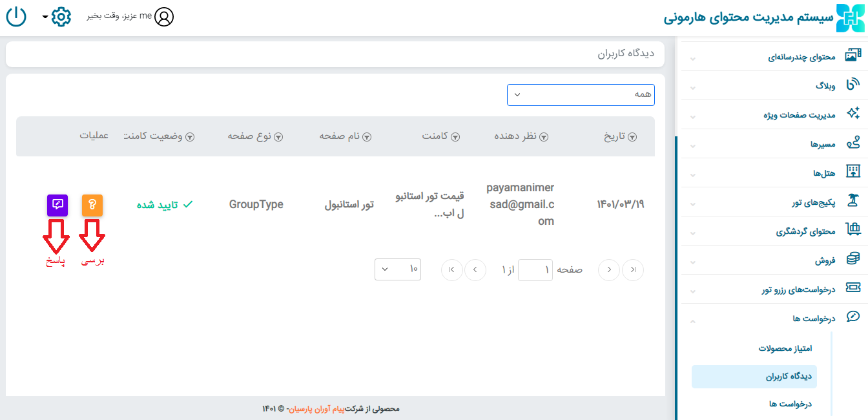The width and height of the screenshot is (868, 420).
Task: Go to the last page pagination button
Action: pos(452,269)
